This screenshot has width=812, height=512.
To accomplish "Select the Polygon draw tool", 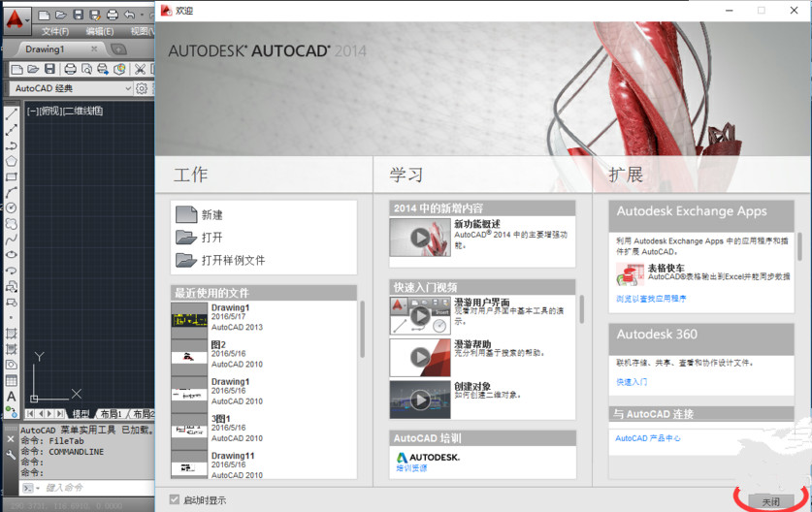I will [12, 161].
